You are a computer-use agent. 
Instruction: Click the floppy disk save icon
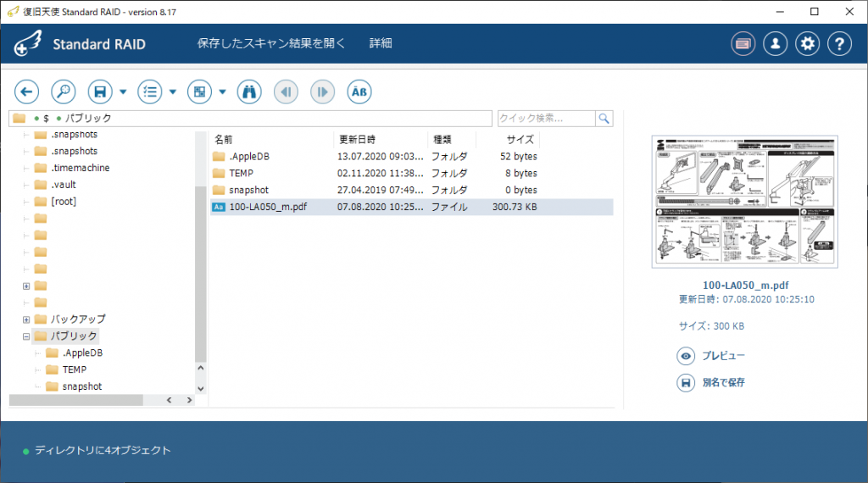(x=101, y=92)
